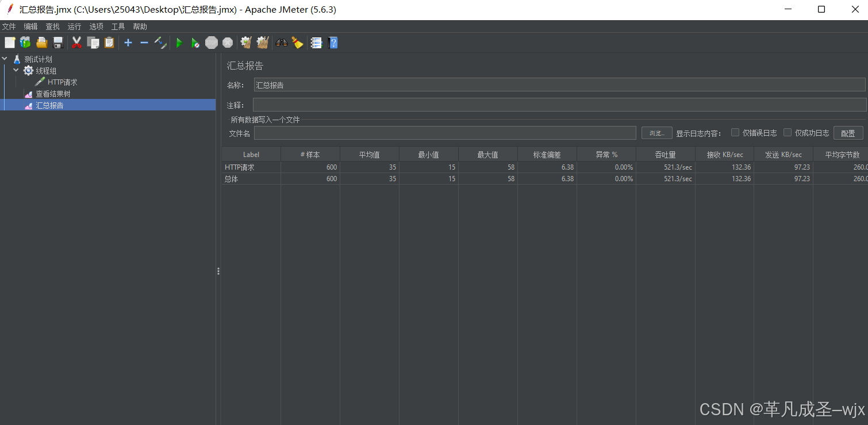Enable 仅错误日志 checkbox
Viewport: 868px width, 425px height.
[x=735, y=132]
